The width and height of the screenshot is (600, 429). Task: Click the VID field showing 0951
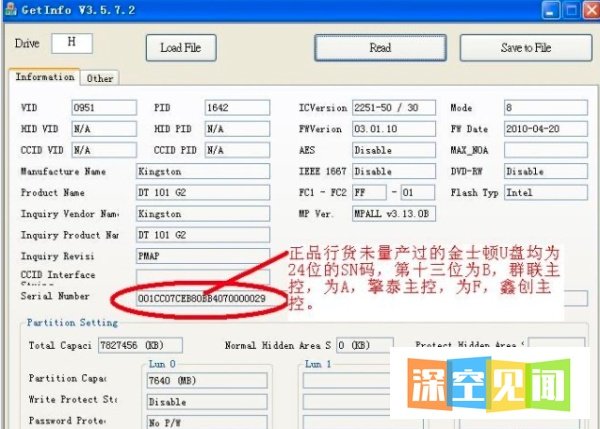(104, 108)
